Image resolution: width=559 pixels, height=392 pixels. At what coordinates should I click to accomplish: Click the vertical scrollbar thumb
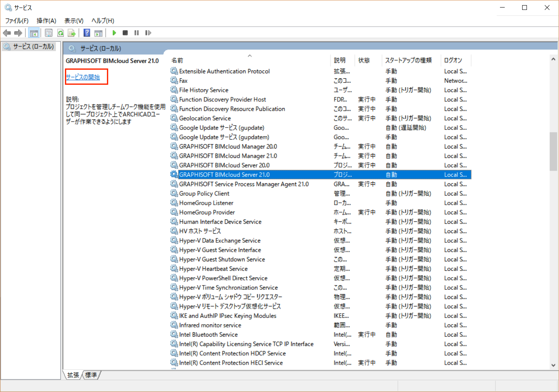click(x=553, y=151)
